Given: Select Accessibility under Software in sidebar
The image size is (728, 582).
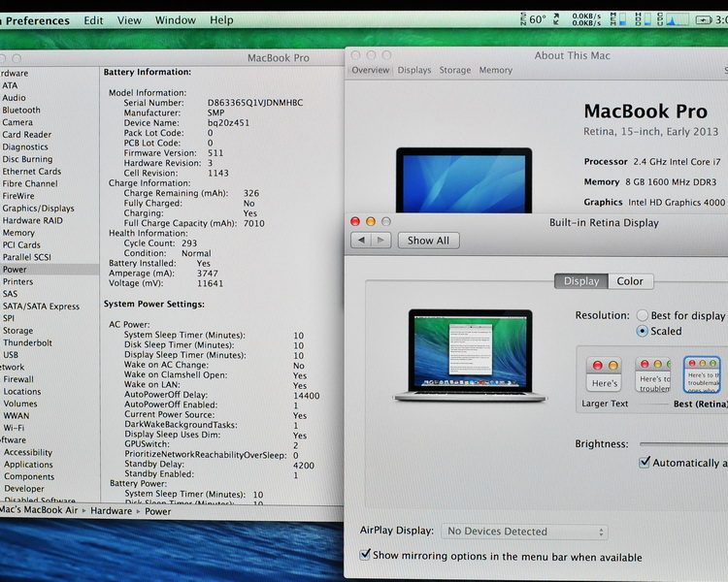Looking at the screenshot, I should tap(28, 452).
